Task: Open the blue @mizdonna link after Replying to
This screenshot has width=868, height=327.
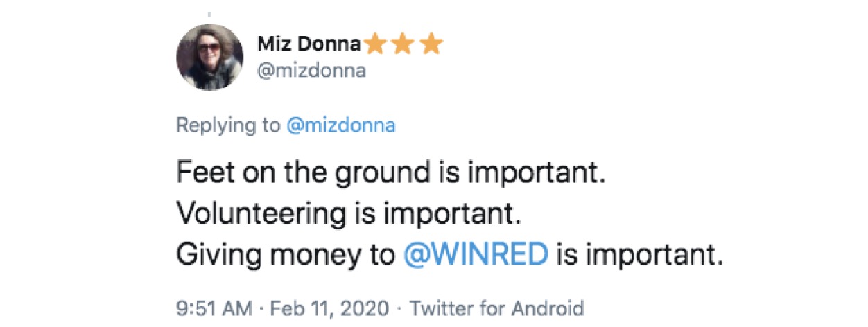Action: pos(340,126)
